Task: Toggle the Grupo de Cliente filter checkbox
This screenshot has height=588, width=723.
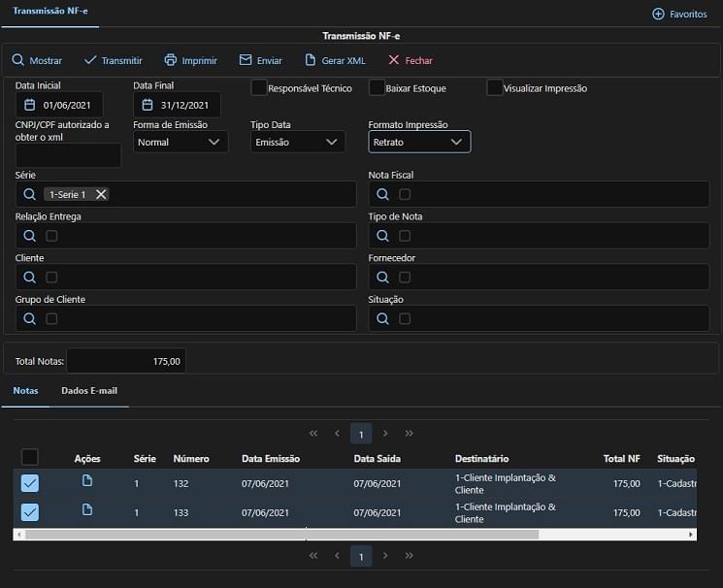Action: coord(51,318)
